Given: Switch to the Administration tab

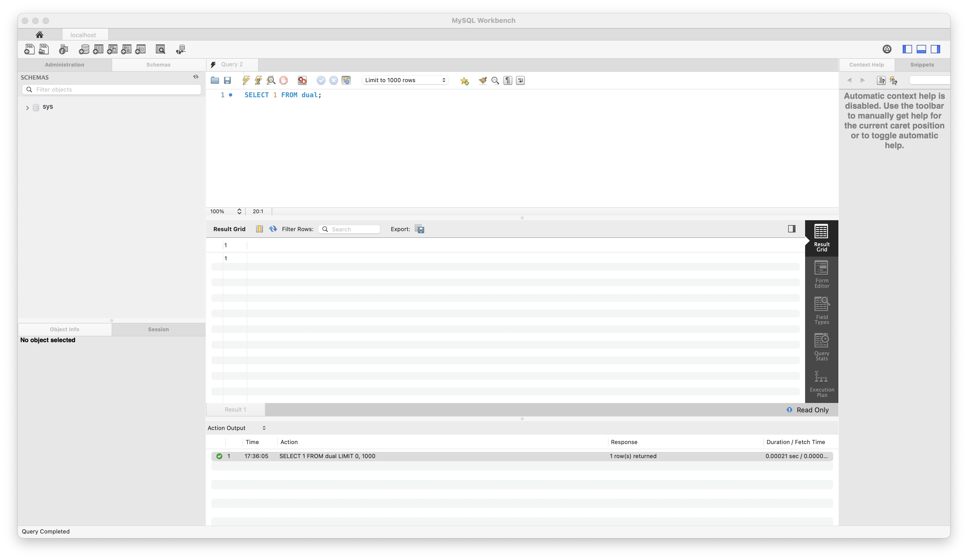Looking at the screenshot, I should (x=65, y=64).
